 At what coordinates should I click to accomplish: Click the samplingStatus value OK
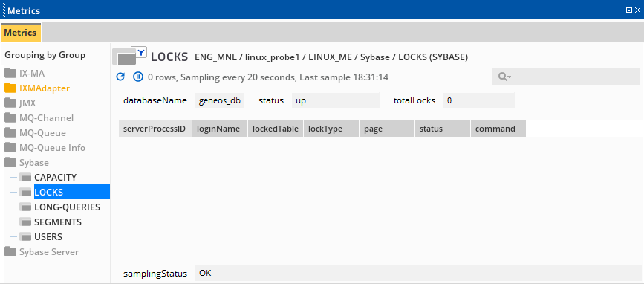pos(417,273)
